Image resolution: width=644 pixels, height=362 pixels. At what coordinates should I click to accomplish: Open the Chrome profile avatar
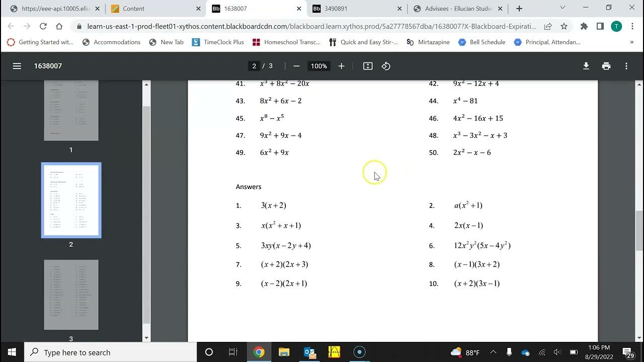pos(616,26)
